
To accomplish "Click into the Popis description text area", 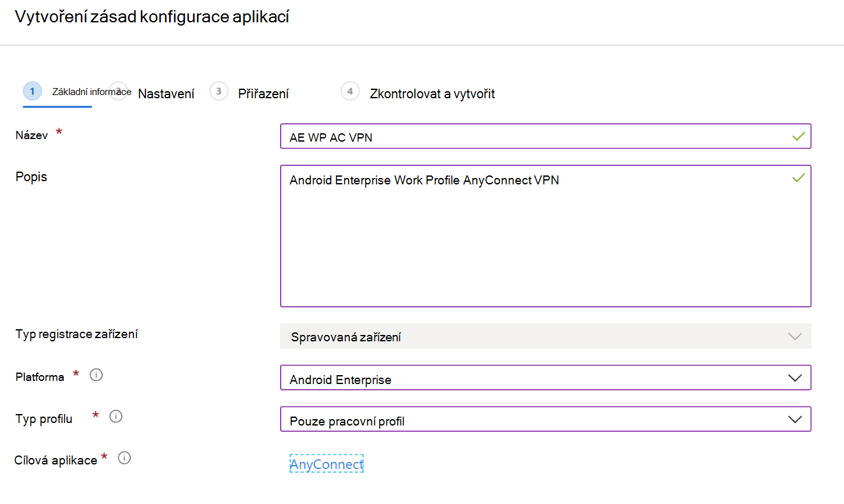I will click(545, 236).
